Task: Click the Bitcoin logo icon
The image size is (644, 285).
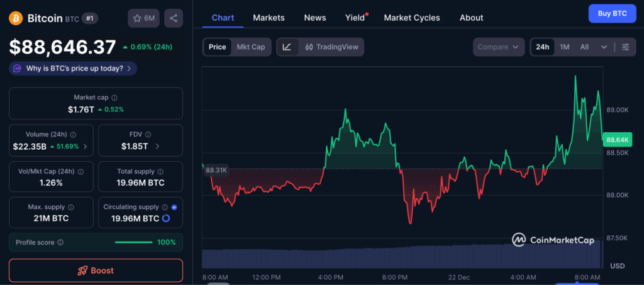Action: (16, 18)
